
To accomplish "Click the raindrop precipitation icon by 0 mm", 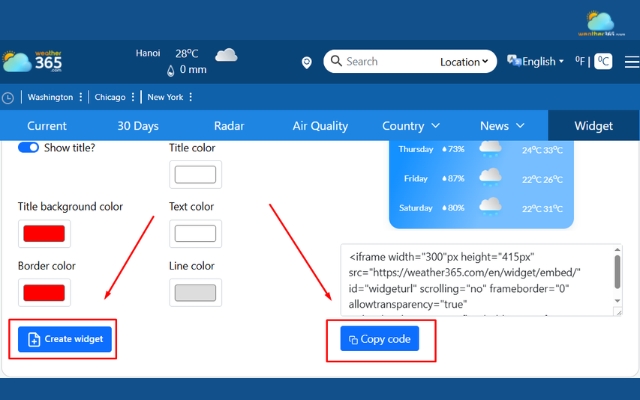I will click(171, 71).
